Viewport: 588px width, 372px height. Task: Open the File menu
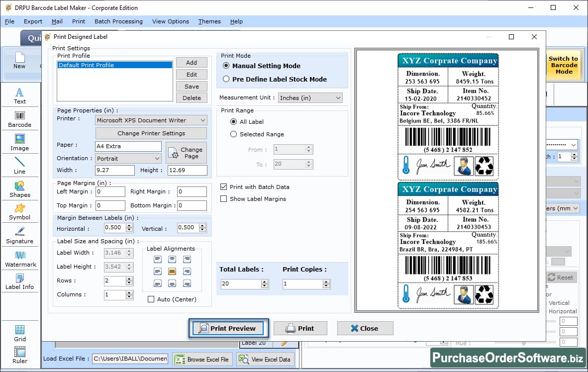coord(9,21)
